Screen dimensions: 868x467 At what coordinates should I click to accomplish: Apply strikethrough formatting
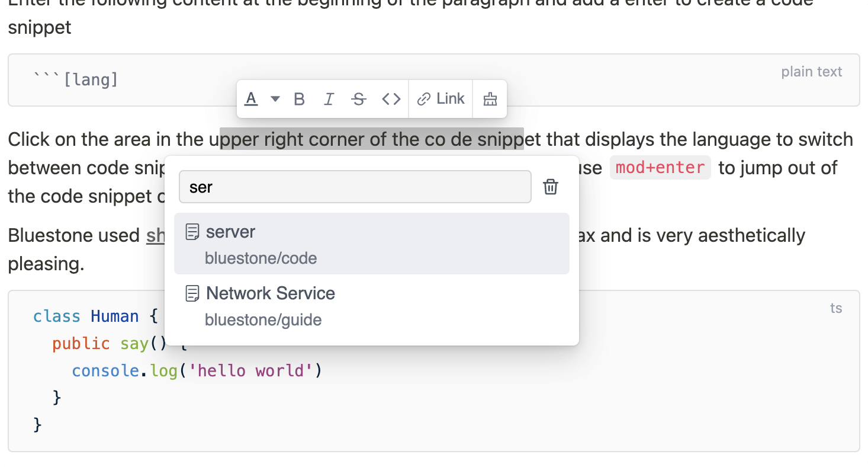359,99
